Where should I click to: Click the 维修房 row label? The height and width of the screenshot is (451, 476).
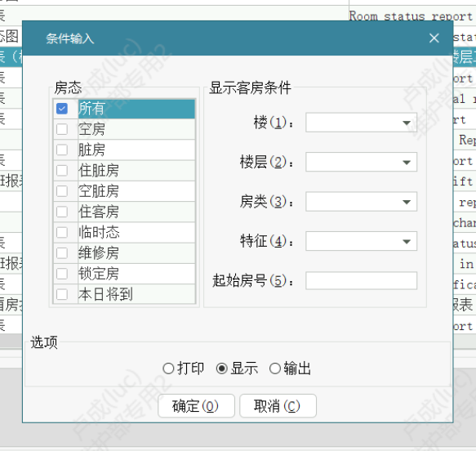click(99, 253)
